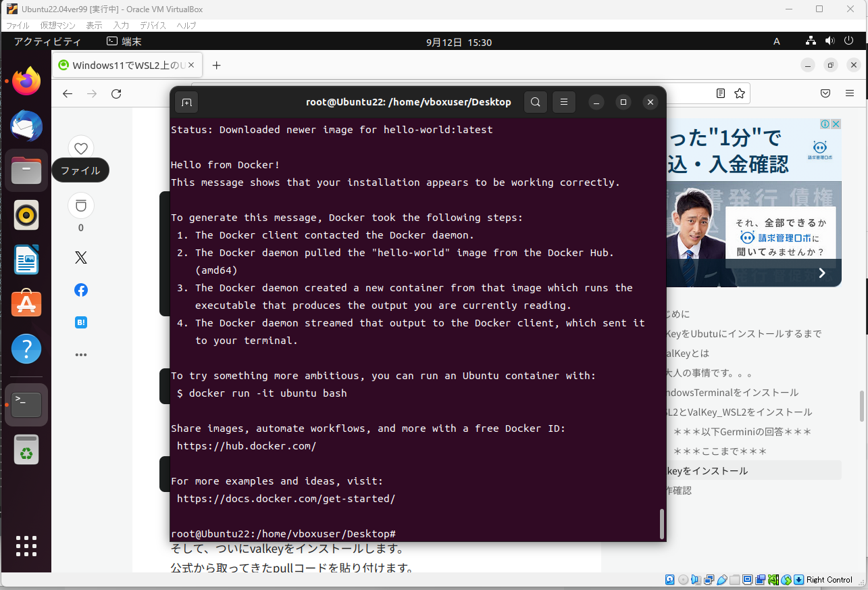Jump to ＊＊＊ここまで＊＊＊ section
This screenshot has width=868, height=590.
(720, 451)
